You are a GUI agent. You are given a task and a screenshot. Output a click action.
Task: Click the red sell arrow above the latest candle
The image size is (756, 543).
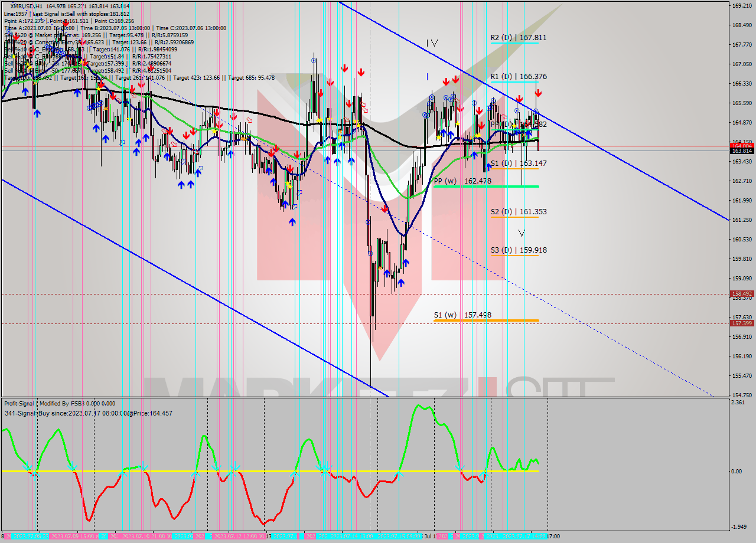coord(539,93)
